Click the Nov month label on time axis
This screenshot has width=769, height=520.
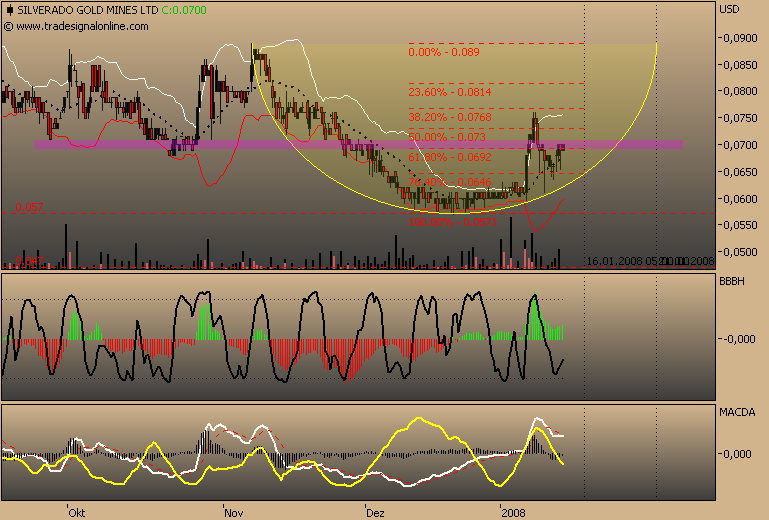pyautogui.click(x=233, y=513)
